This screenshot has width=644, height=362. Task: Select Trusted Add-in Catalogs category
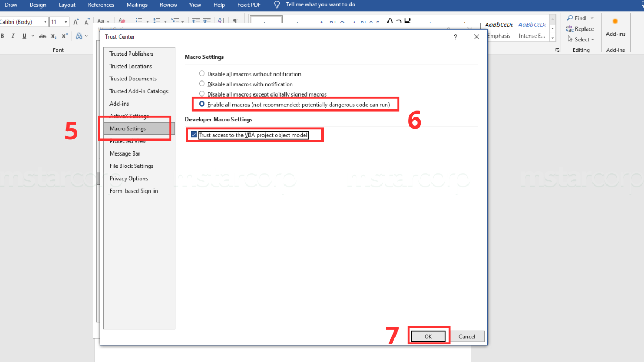point(139,91)
